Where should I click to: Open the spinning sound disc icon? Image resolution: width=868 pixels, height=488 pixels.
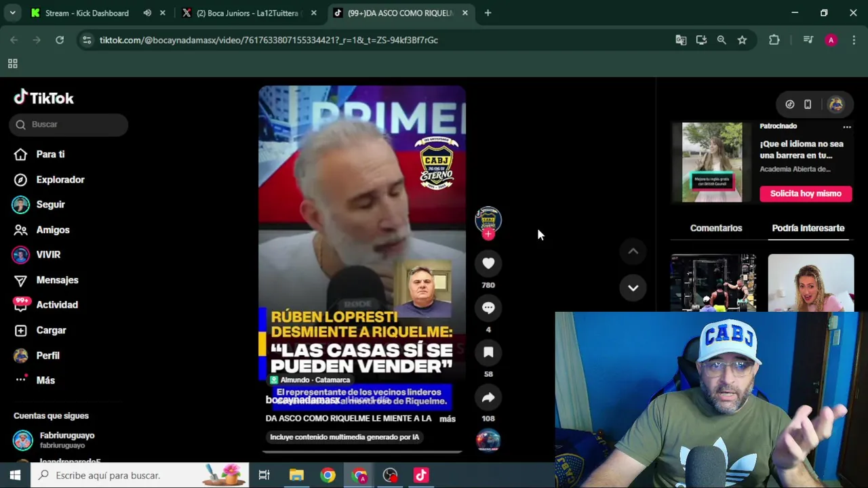(488, 441)
